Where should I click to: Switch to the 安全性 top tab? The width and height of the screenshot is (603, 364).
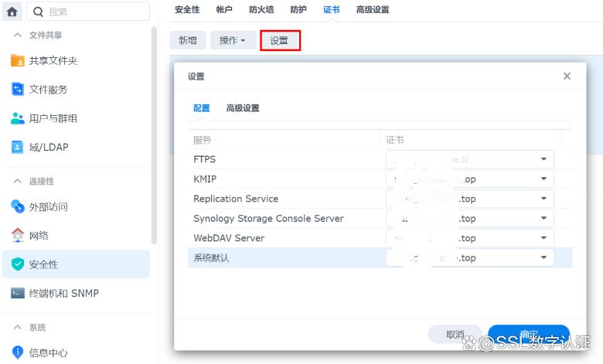click(x=187, y=9)
